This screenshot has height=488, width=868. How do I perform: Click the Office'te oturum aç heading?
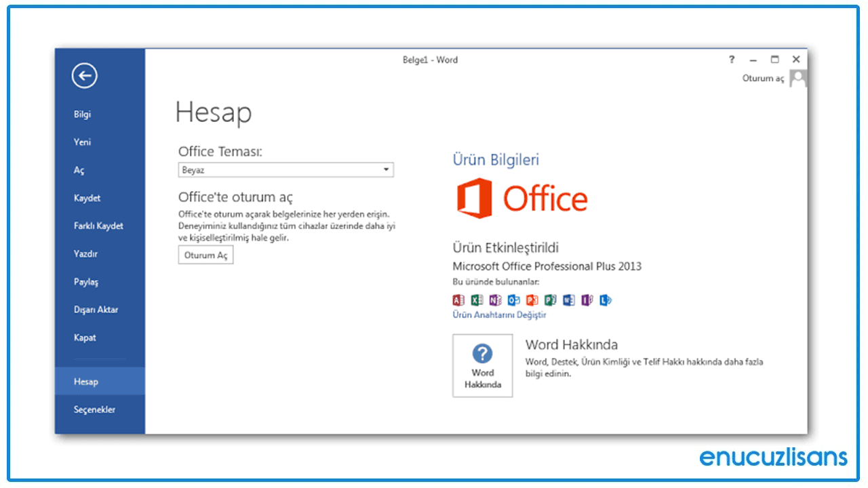(235, 197)
